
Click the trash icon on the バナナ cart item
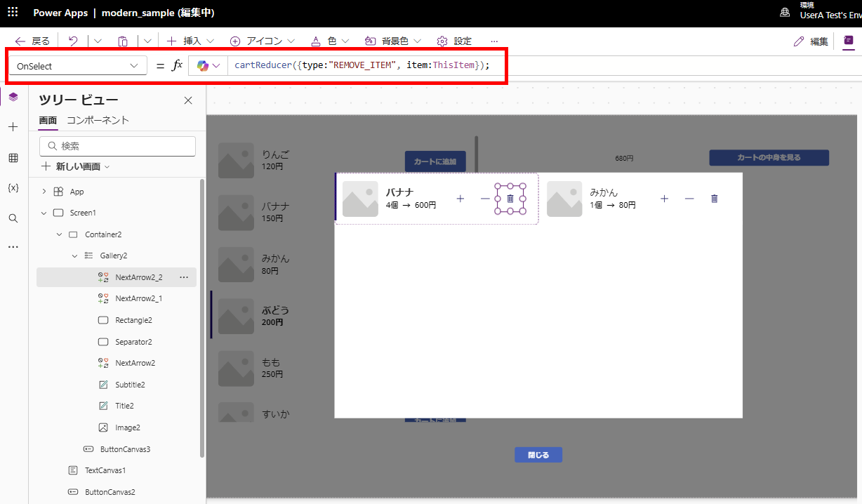510,199
